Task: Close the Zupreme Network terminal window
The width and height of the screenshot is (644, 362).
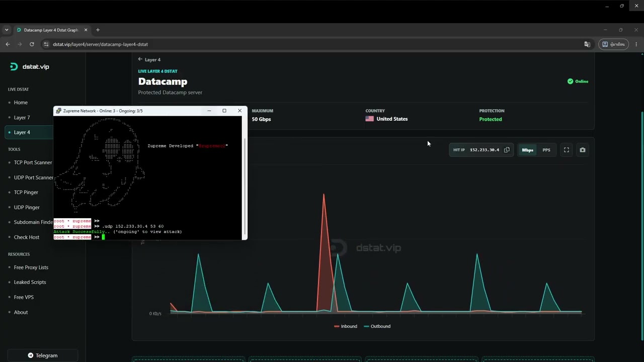Action: coord(239,111)
